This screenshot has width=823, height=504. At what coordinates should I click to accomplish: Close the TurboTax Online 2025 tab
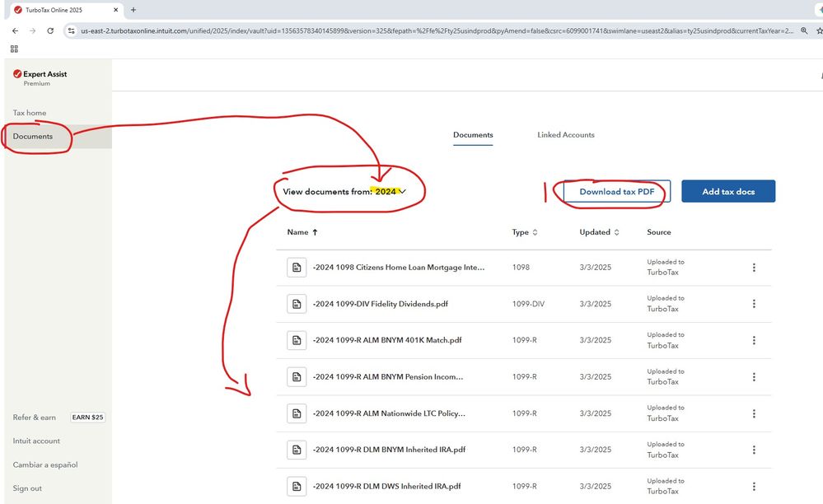pyautogui.click(x=116, y=9)
